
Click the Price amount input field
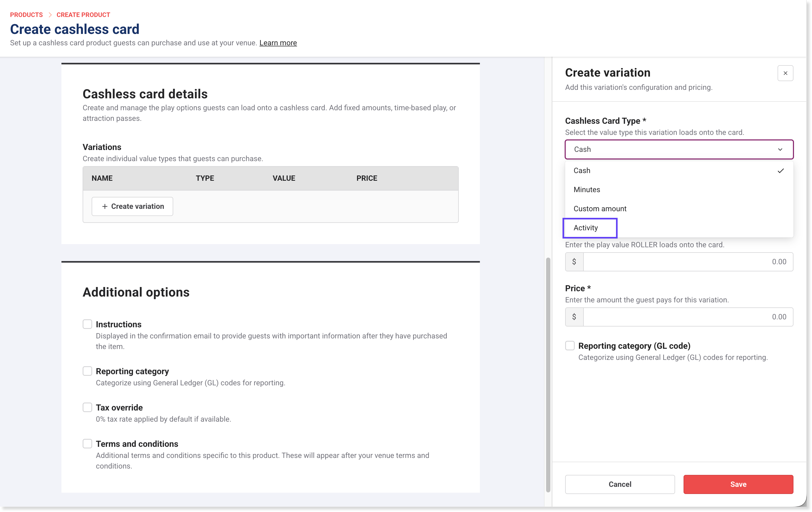pos(687,317)
